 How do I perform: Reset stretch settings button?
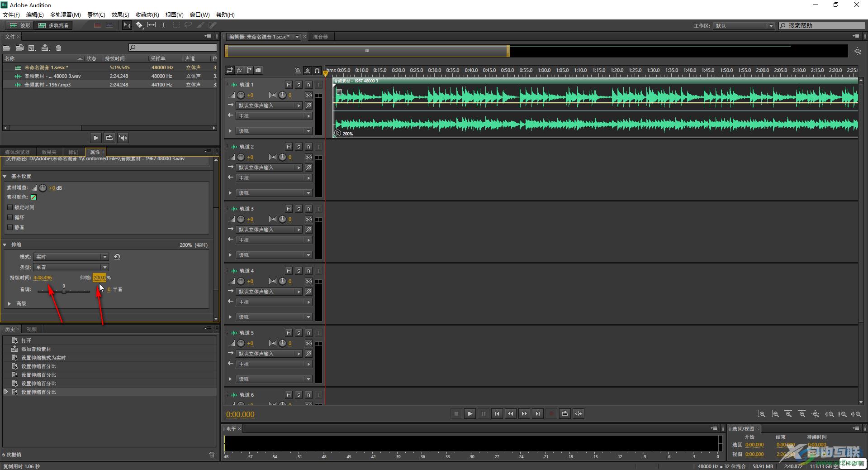click(x=117, y=257)
